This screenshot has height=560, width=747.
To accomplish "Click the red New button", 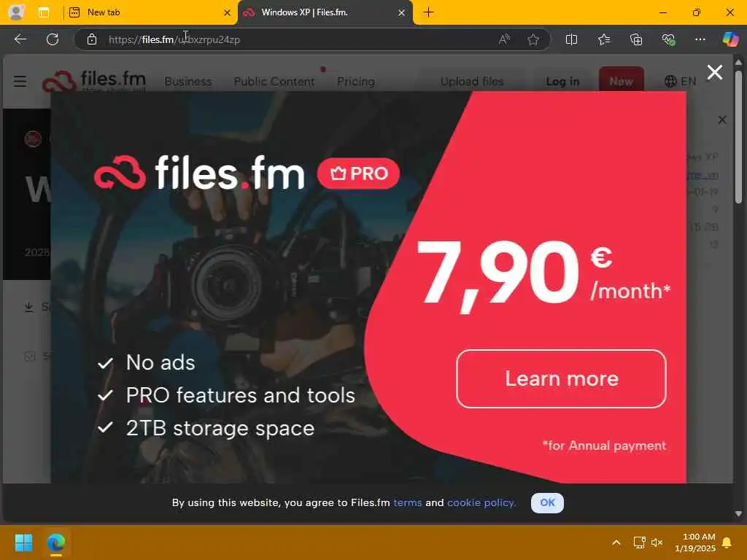I will (622, 80).
